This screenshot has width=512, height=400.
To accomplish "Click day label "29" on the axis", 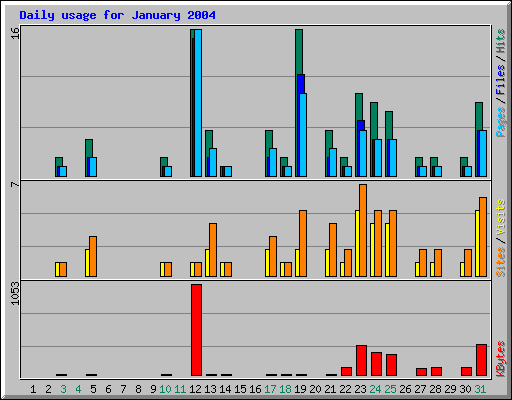I will point(451,389).
